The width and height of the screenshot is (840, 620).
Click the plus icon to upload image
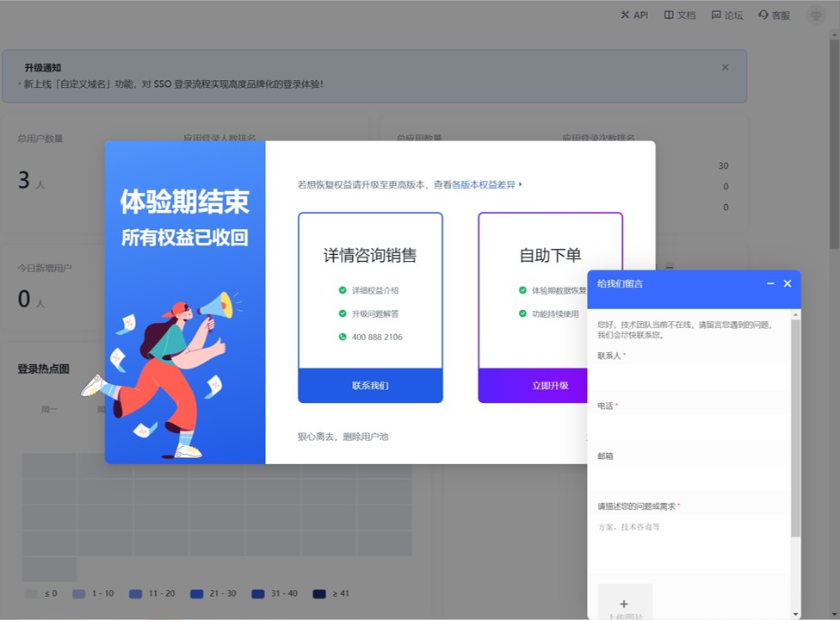tap(624, 604)
